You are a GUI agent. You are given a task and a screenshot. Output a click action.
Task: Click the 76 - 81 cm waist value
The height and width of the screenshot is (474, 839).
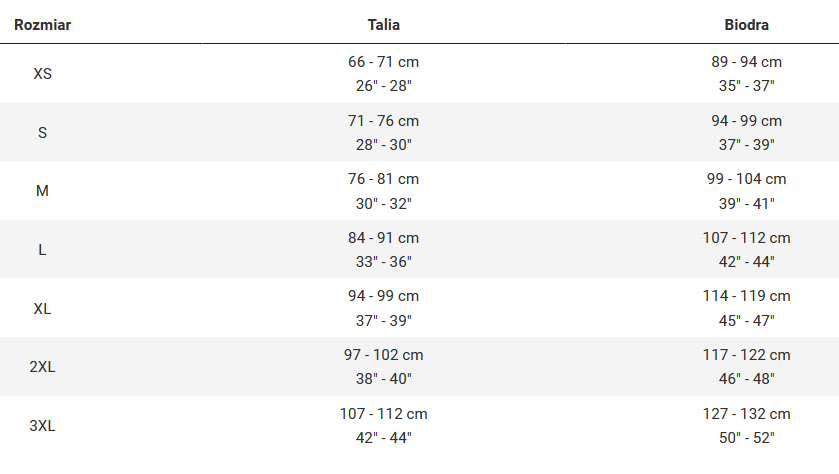pos(383,179)
